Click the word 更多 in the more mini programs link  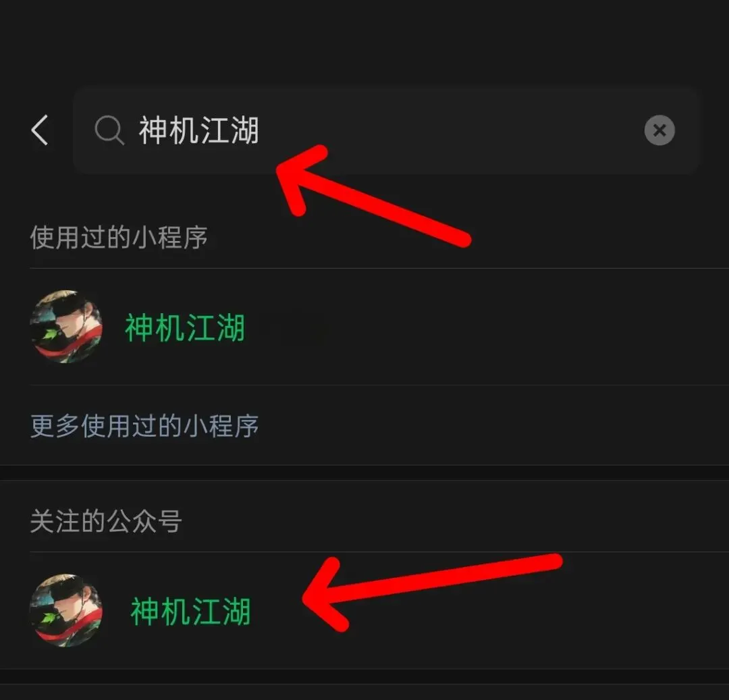(x=55, y=425)
